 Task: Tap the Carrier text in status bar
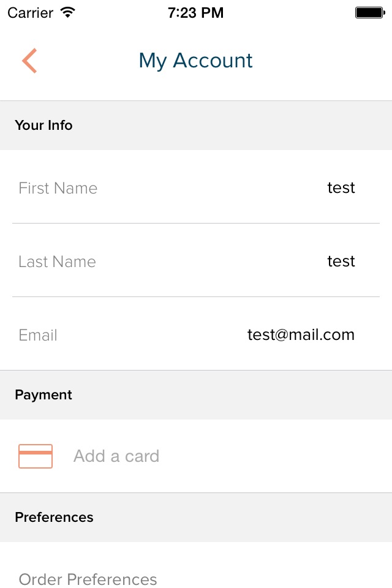point(31,13)
